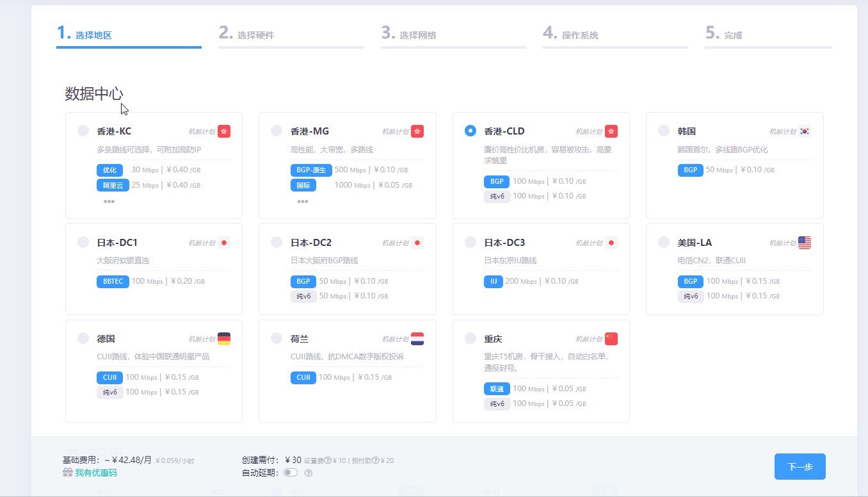
Task: Expand more routes under 香港-MG ellipsis
Action: [x=303, y=201]
